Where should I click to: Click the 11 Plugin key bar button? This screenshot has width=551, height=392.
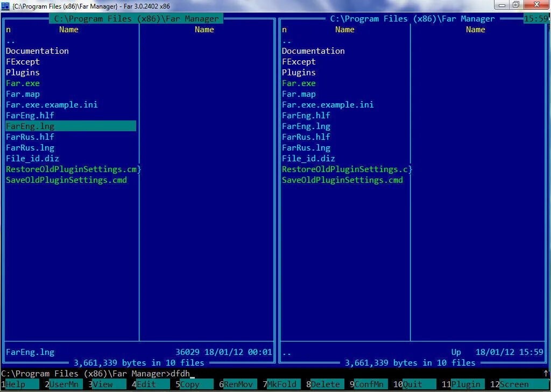[x=463, y=384]
